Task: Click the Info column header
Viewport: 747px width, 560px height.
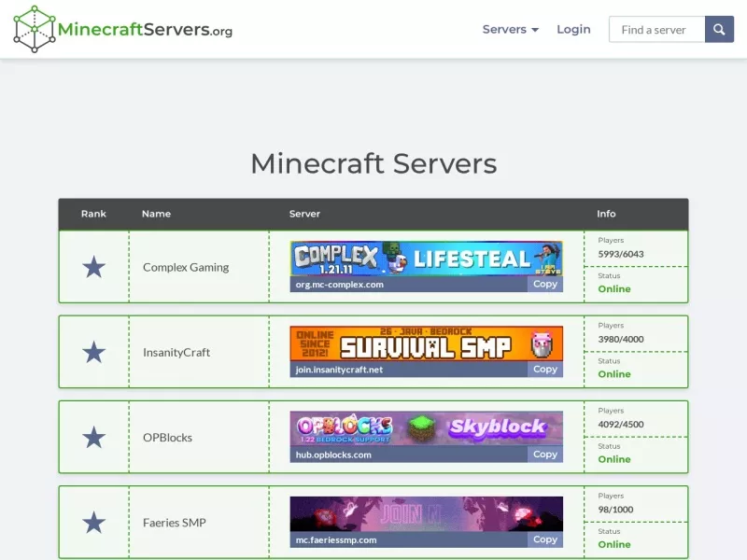Action: pos(606,214)
